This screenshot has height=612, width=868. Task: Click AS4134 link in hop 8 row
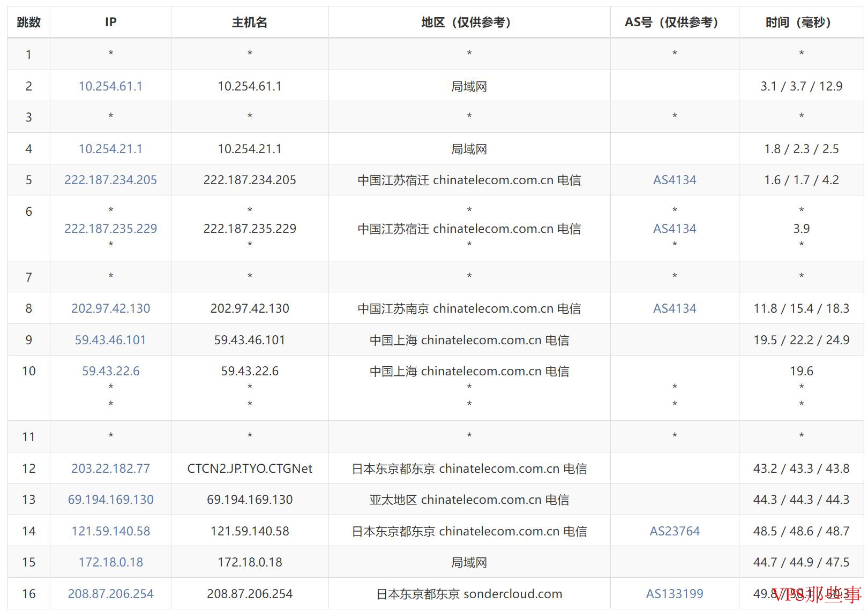tap(675, 308)
